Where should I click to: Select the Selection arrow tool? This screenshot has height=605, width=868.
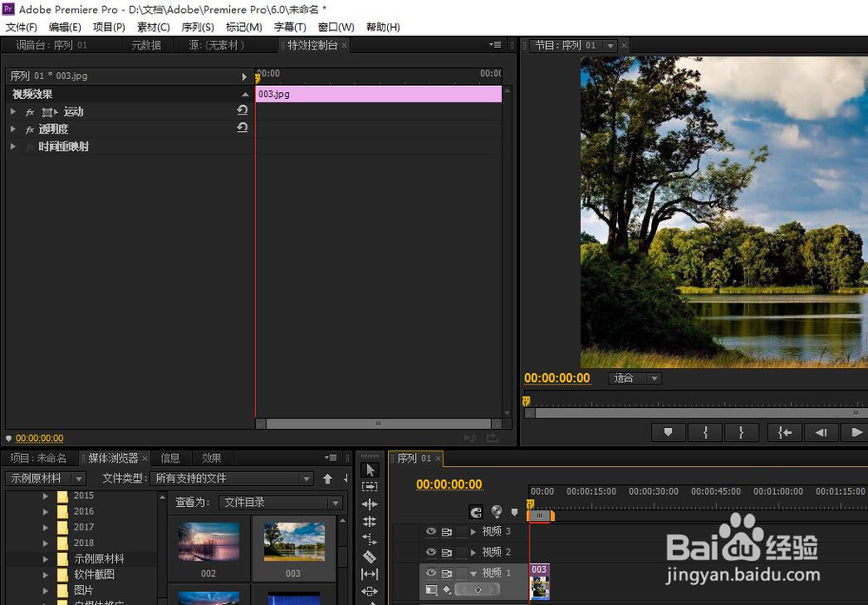click(370, 470)
